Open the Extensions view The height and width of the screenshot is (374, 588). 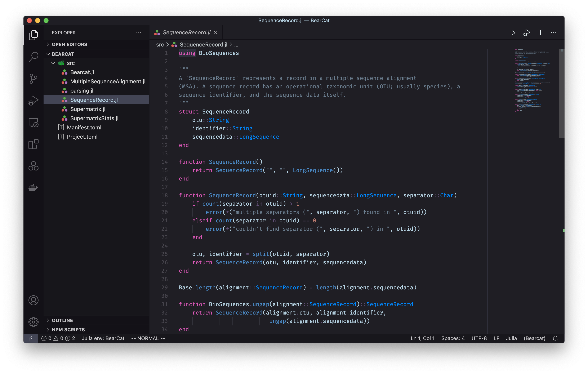click(x=34, y=144)
